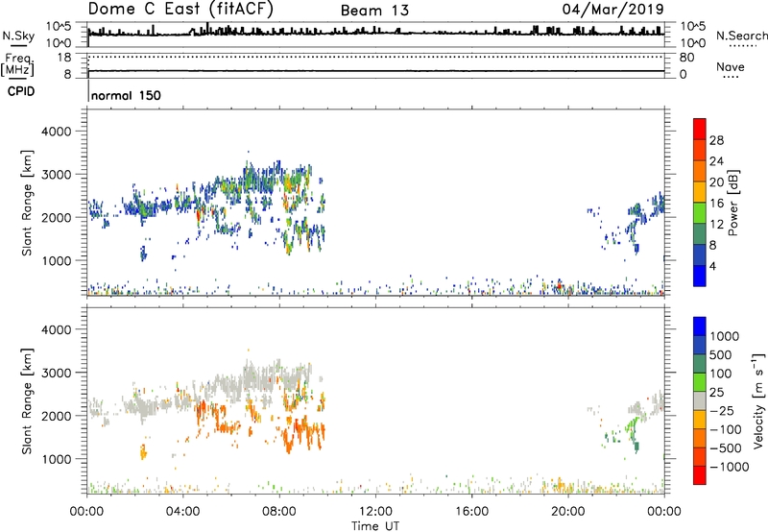Click the date "04/Mar/2019"
Viewport: 768px width, 532px height.
point(612,9)
